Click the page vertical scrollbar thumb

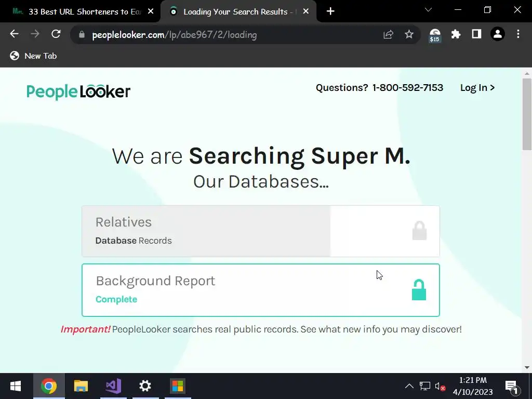pos(527,114)
